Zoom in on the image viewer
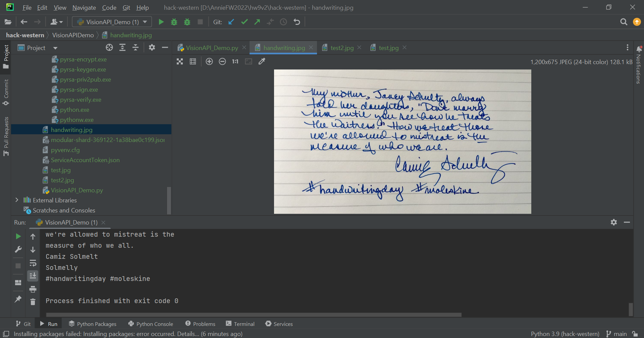The image size is (644, 338). point(209,61)
